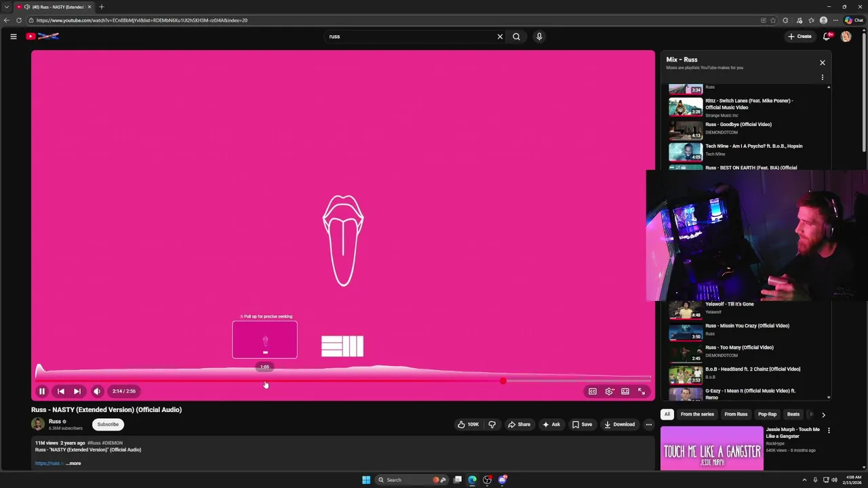Viewport: 868px width, 488px height.
Task: Close the Russ - NASTY browser tab
Action: click(89, 7)
